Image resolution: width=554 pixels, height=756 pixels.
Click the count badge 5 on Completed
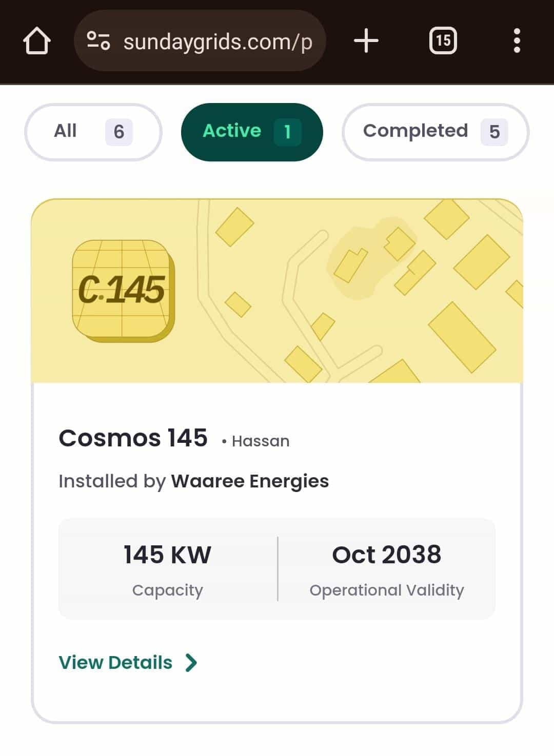tap(494, 132)
